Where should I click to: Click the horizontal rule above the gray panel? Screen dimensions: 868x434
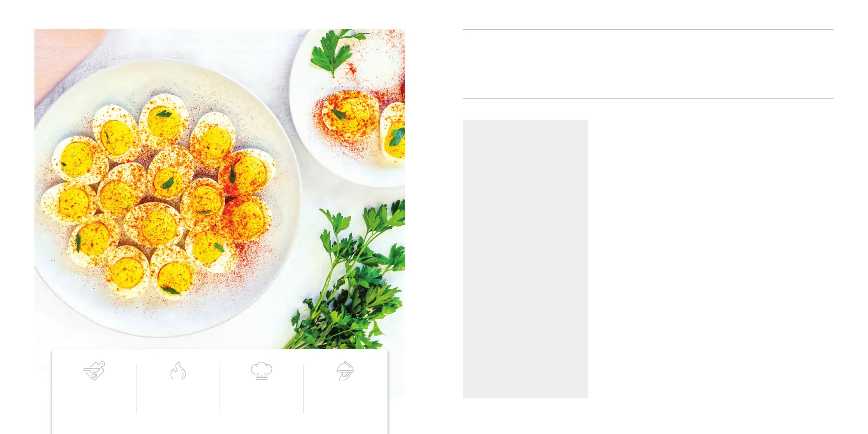click(648, 98)
